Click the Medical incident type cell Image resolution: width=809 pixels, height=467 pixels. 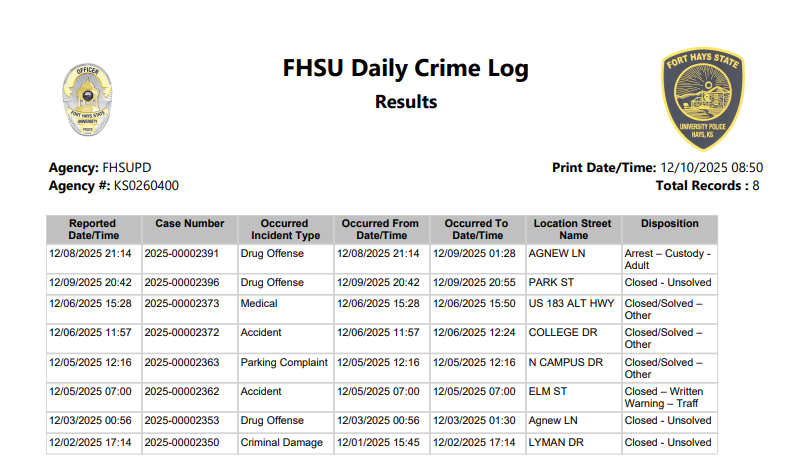[x=259, y=304]
